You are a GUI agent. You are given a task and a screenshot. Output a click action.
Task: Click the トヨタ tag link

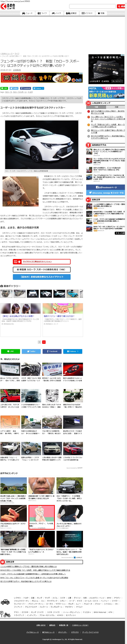click(x=30, y=92)
